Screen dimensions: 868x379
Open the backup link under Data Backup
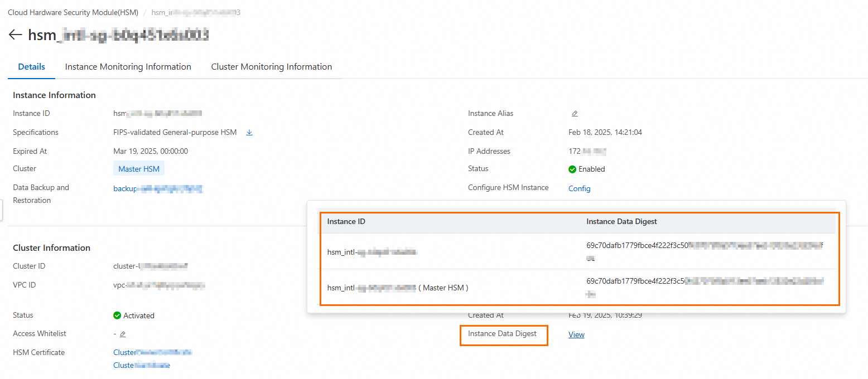coord(158,189)
